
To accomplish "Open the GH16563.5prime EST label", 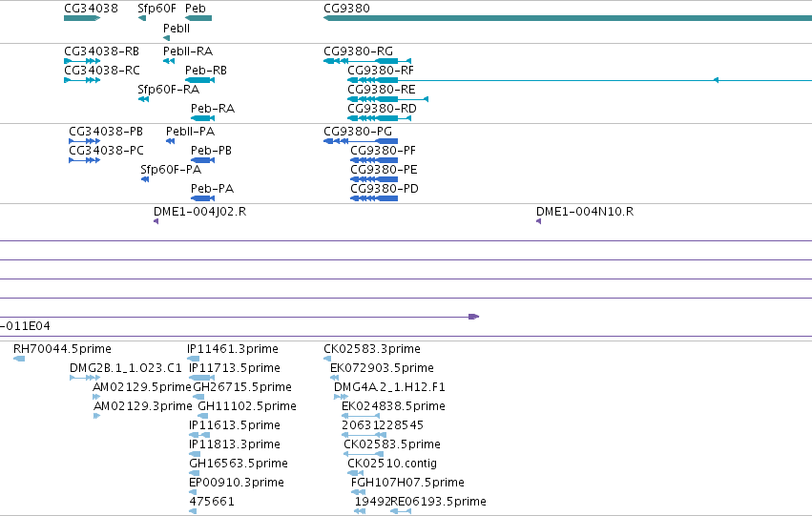I will pyautogui.click(x=239, y=464).
